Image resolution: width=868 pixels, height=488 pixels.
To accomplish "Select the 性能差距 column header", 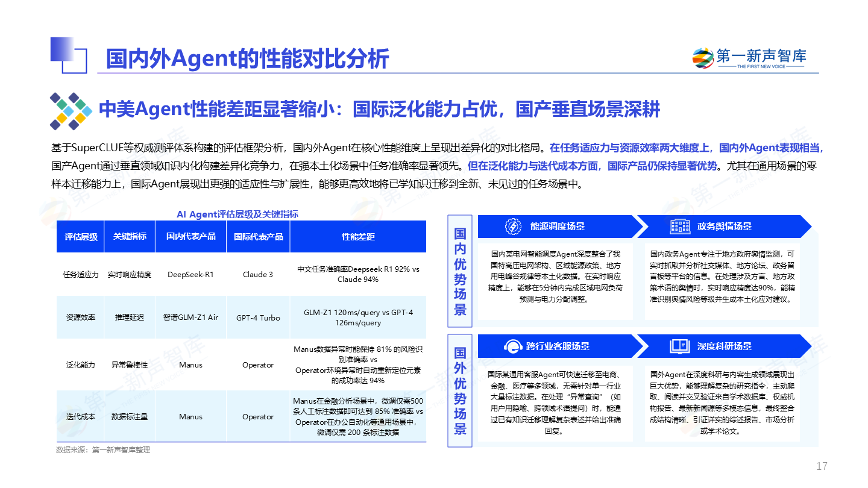I will pyautogui.click(x=358, y=237).
